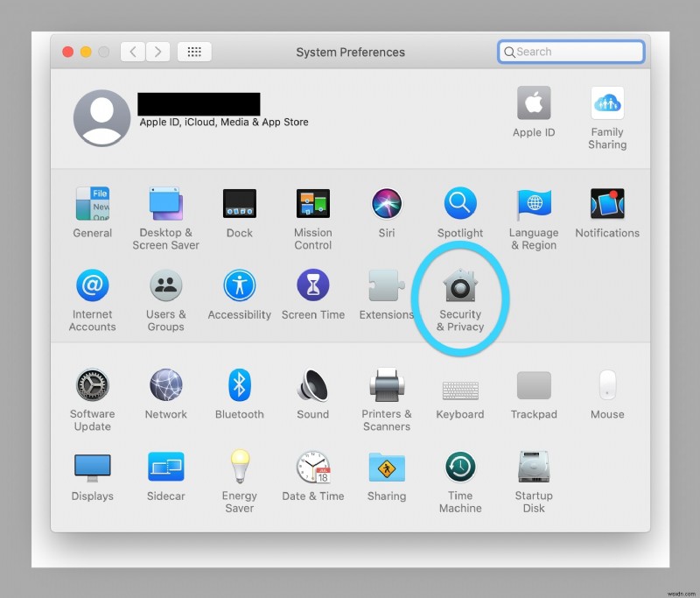700x598 pixels.
Task: Click the back navigation arrow
Action: tap(131, 52)
